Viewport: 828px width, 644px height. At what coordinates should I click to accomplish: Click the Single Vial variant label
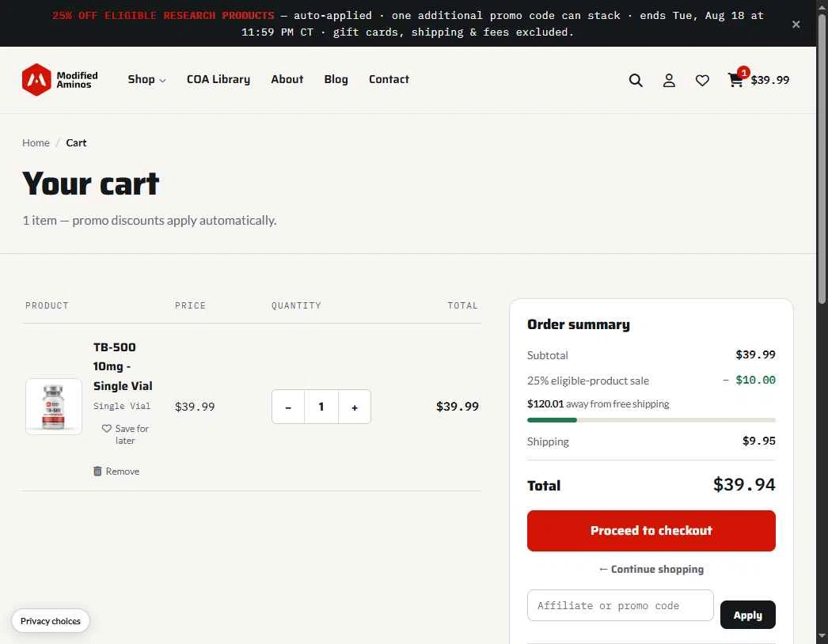click(122, 406)
